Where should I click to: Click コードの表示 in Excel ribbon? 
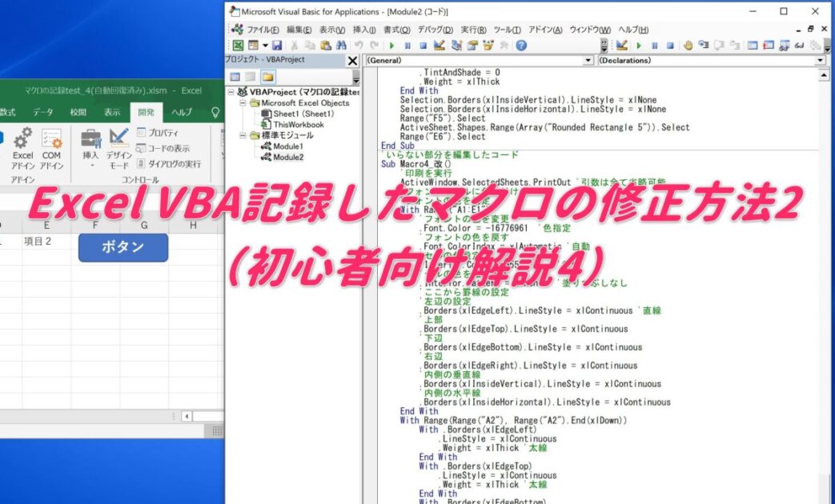[163, 149]
